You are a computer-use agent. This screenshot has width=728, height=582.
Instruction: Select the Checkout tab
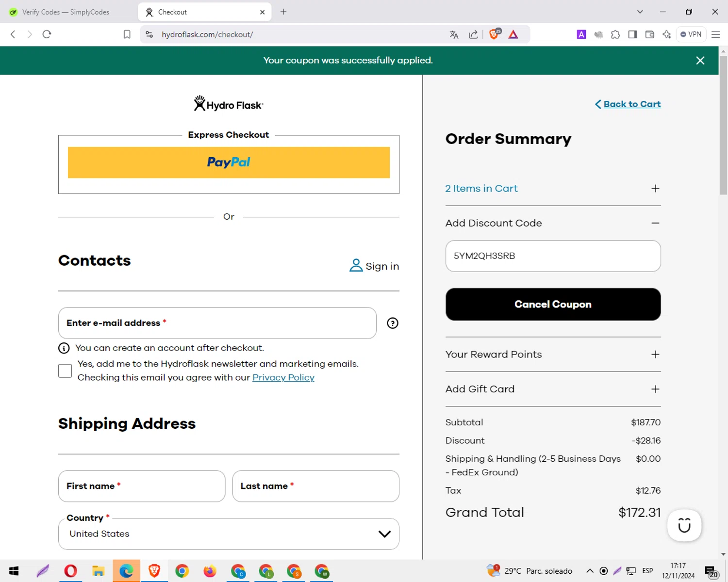tap(205, 12)
